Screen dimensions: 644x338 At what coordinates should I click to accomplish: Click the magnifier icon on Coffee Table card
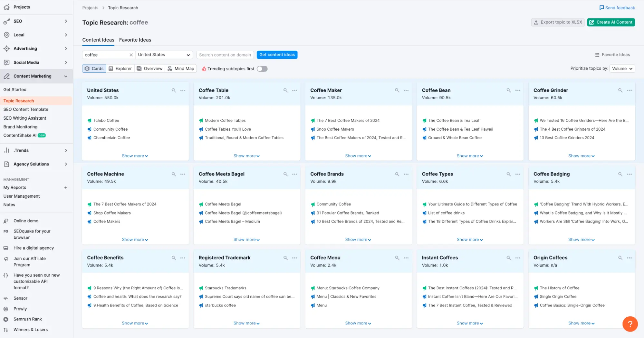[x=285, y=90]
